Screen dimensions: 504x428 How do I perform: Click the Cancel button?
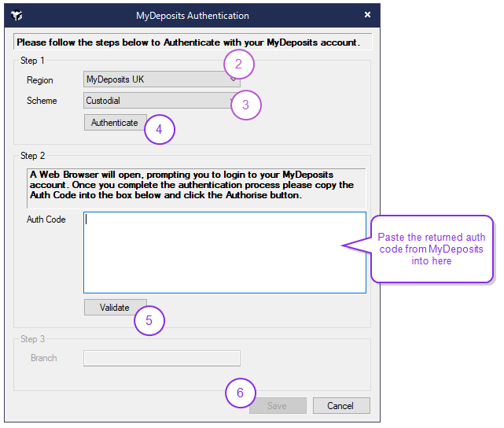(341, 406)
